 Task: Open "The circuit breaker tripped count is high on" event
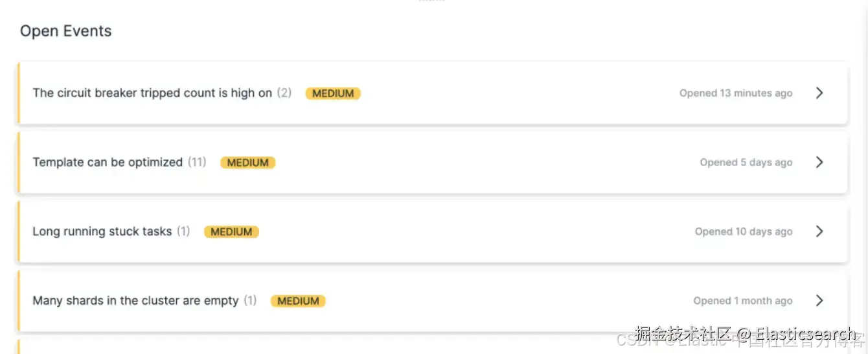[152, 93]
